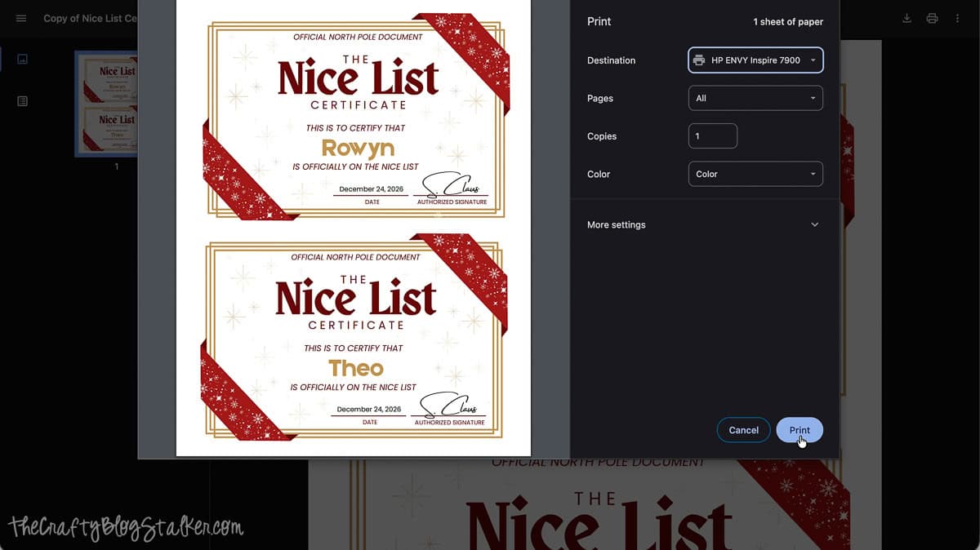
Task: Open the hamburger menu in PDF viewer
Action: tap(21, 18)
